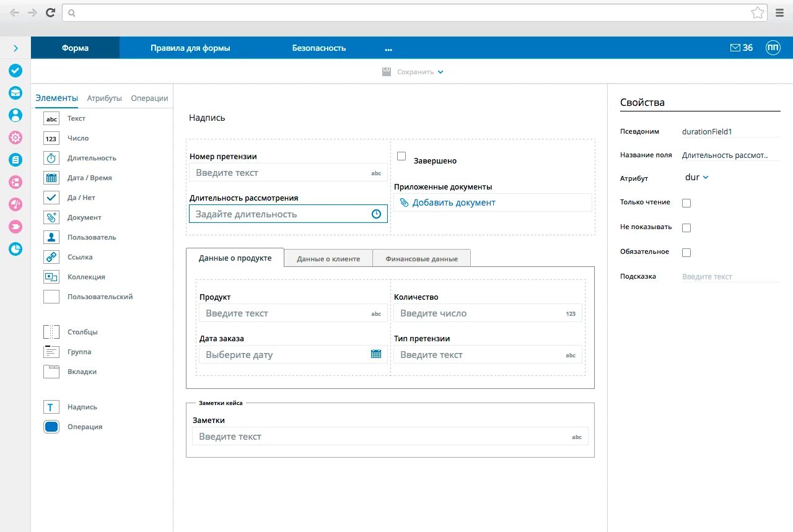Open the pink gear settings icon

15,137
